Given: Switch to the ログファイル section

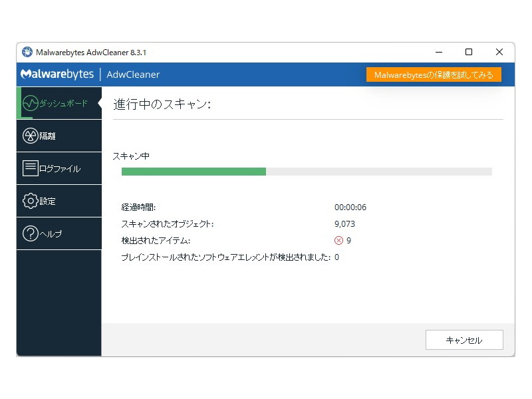Looking at the screenshot, I should [57, 168].
